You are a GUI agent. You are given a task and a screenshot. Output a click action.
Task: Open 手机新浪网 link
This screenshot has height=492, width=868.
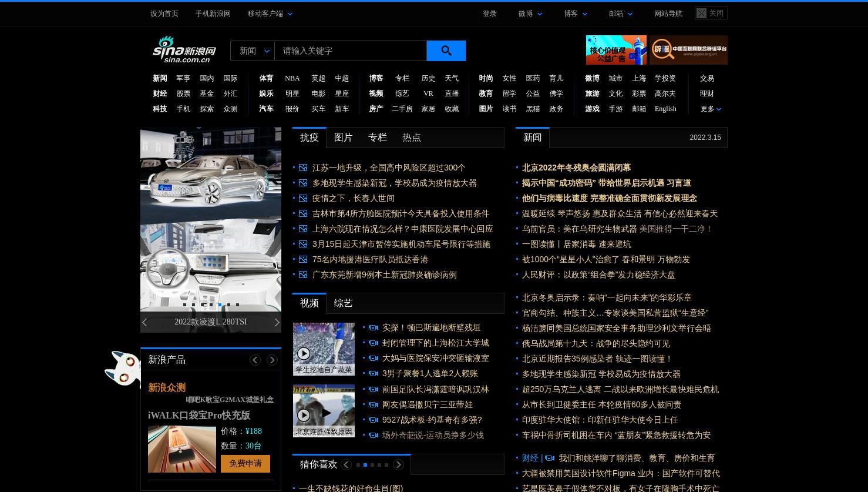click(213, 14)
